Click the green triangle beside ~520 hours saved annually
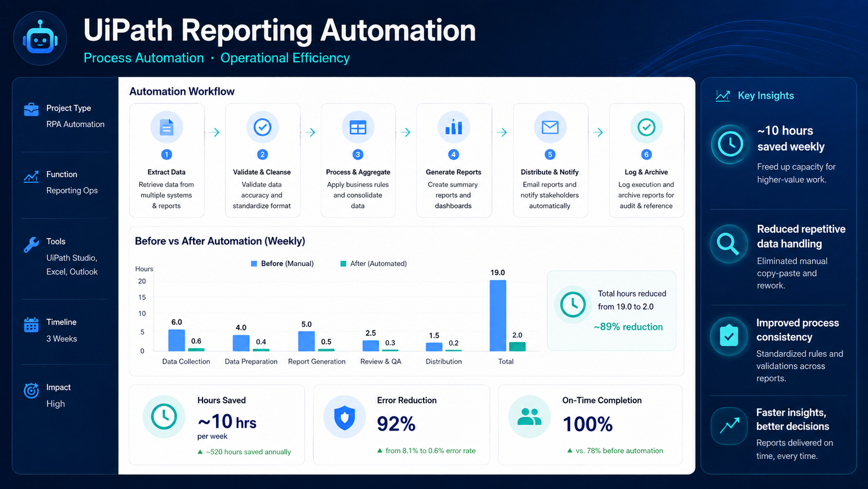The image size is (868, 489). pyautogui.click(x=200, y=452)
